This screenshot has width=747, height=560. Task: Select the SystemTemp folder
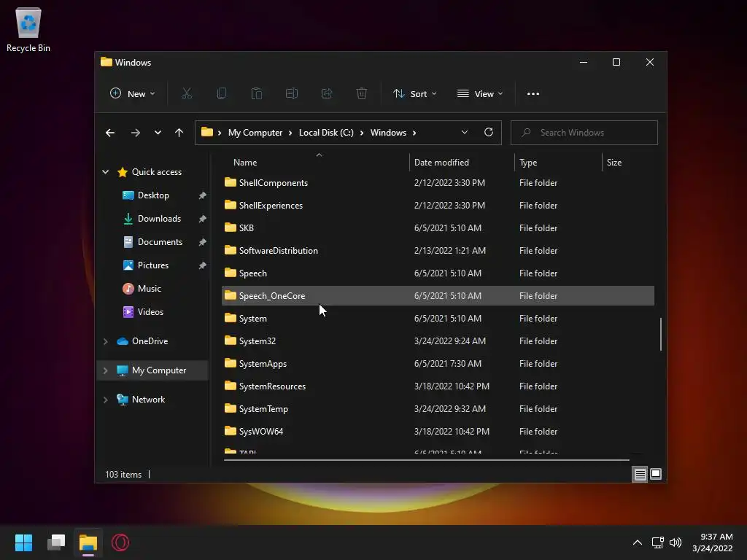pyautogui.click(x=438, y=409)
